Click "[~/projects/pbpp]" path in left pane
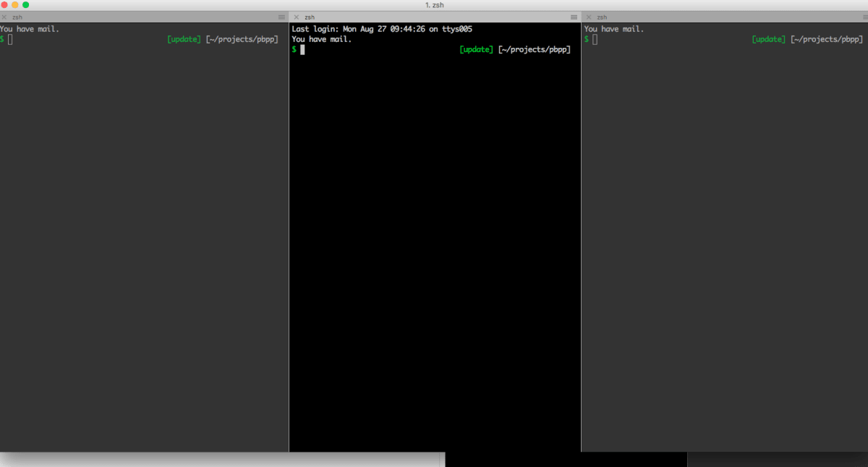The height and width of the screenshot is (467, 868). (x=242, y=39)
